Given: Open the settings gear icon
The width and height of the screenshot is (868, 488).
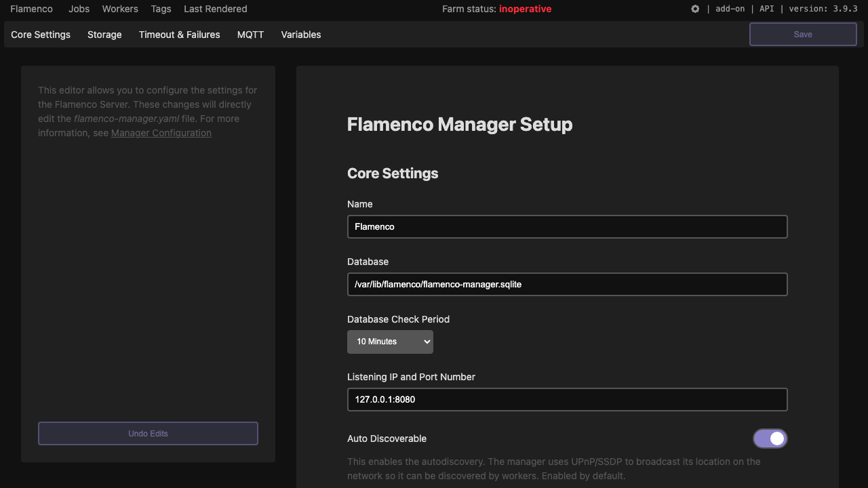Looking at the screenshot, I should coord(695,9).
